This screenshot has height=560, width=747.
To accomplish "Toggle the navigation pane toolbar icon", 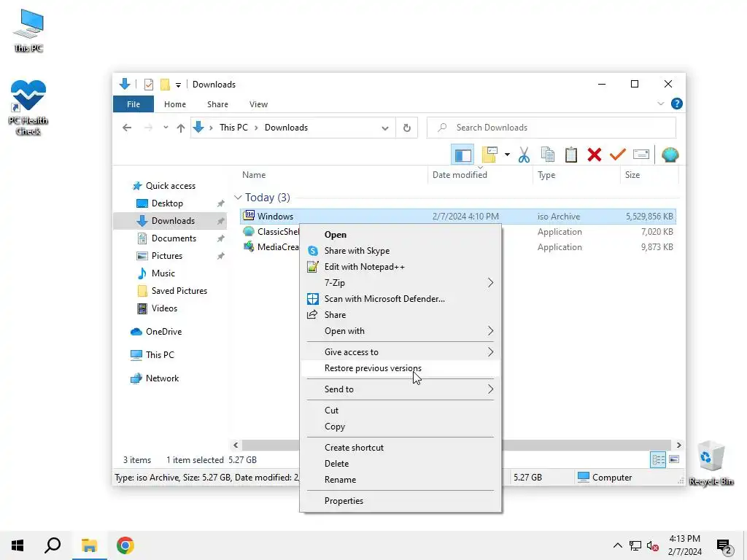I will click(x=462, y=155).
